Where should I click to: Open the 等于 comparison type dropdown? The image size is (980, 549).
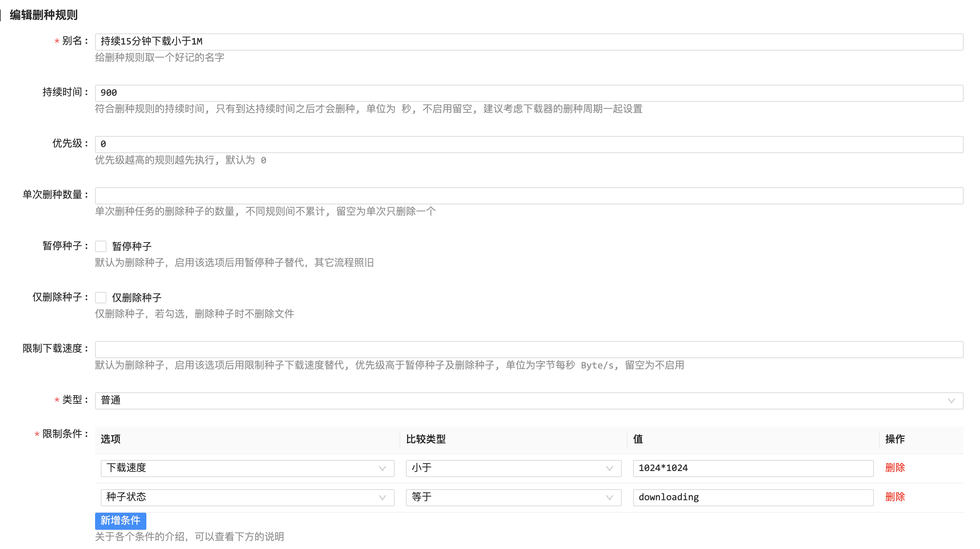tap(506, 498)
